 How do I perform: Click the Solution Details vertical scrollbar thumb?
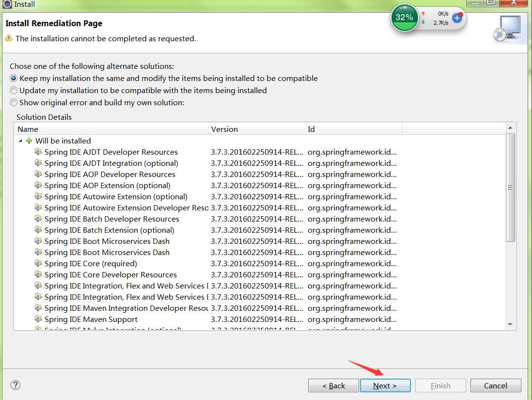[x=510, y=188]
